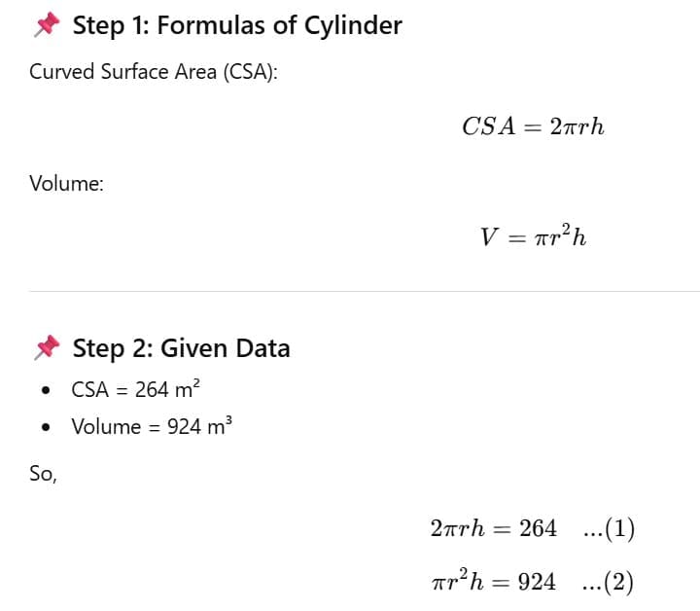Select the equation 2πrh = 264

coord(493,528)
